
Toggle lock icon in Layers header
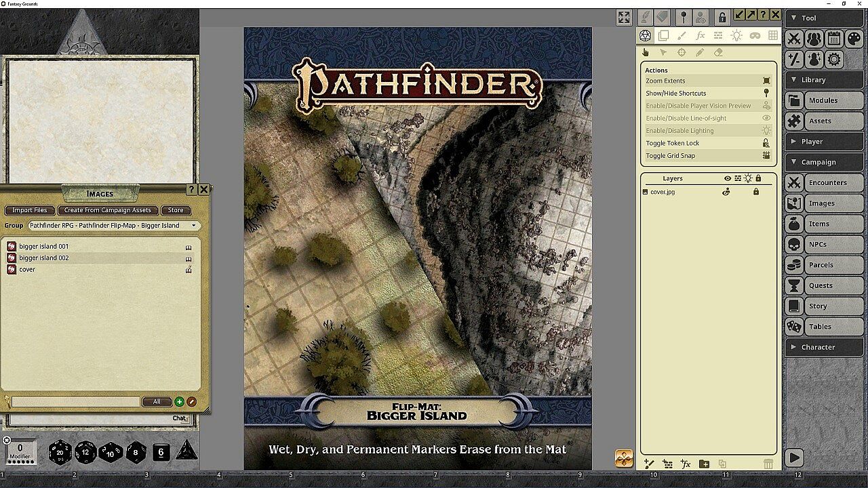(758, 179)
